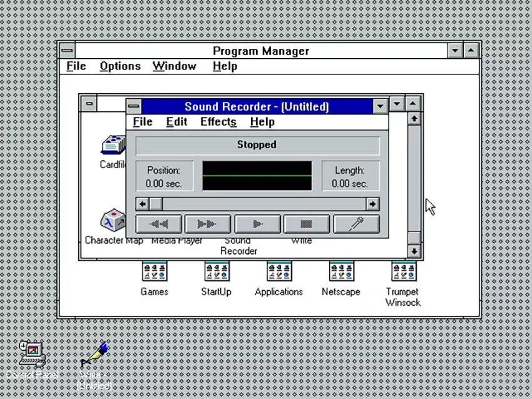Open Sound Recorder's control-menu box

(134, 106)
